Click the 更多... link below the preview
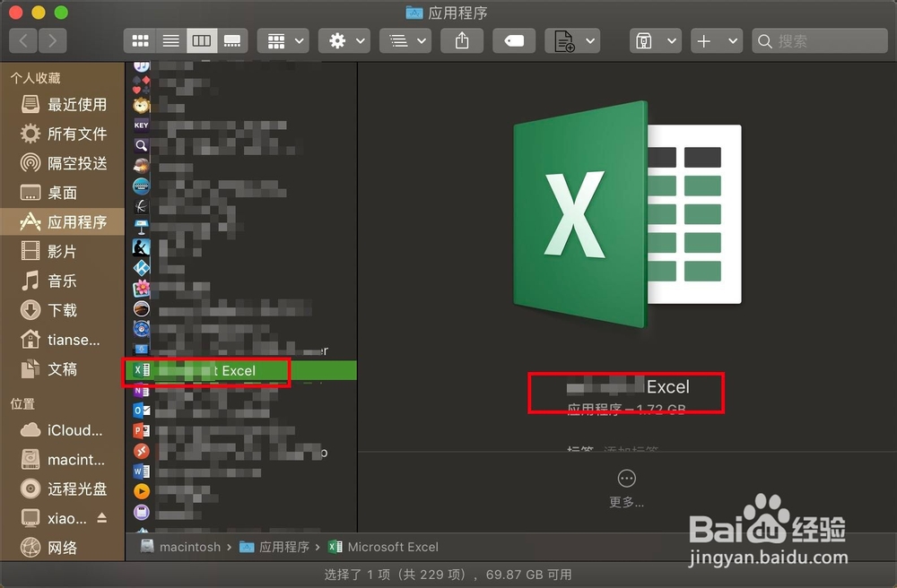 point(625,503)
